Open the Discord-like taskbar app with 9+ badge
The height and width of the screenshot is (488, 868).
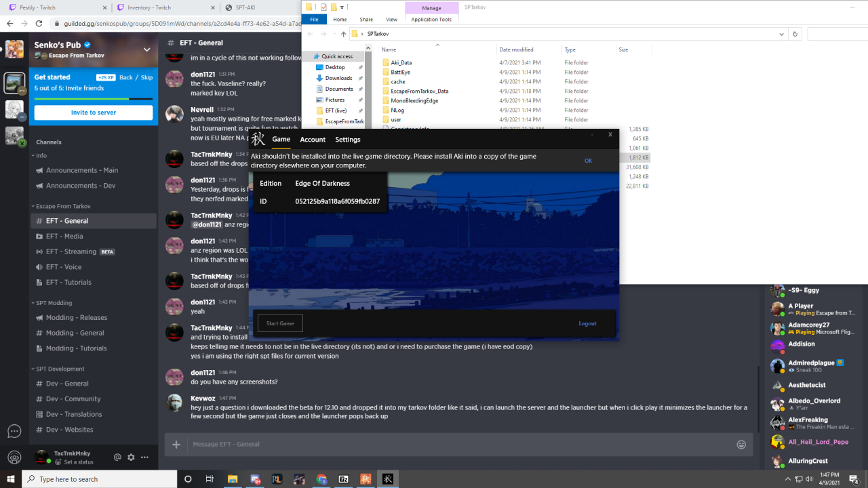pyautogui.click(x=254, y=479)
